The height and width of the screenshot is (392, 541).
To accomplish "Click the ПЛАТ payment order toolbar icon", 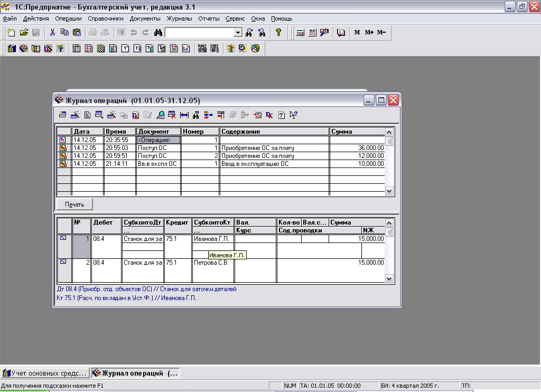I will pos(202,48).
